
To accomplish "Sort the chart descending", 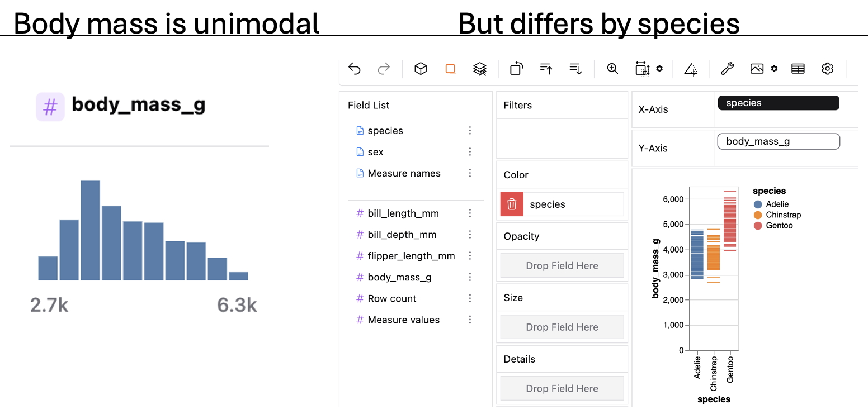I will [x=575, y=68].
